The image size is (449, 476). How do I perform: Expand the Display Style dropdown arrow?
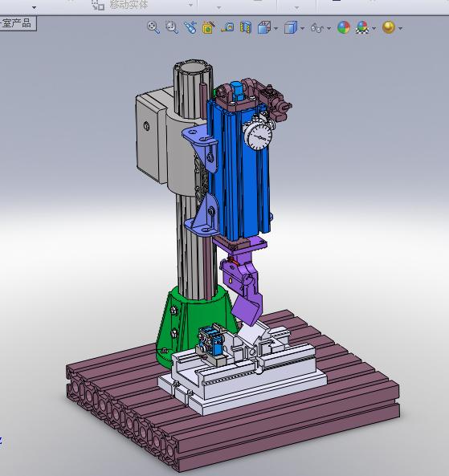coord(302,29)
